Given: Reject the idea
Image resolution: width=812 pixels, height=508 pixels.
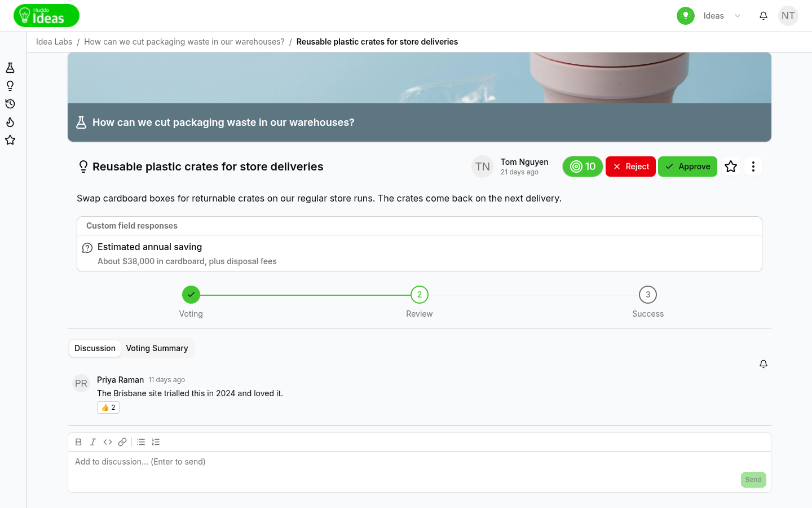Looking at the screenshot, I should pos(630,167).
